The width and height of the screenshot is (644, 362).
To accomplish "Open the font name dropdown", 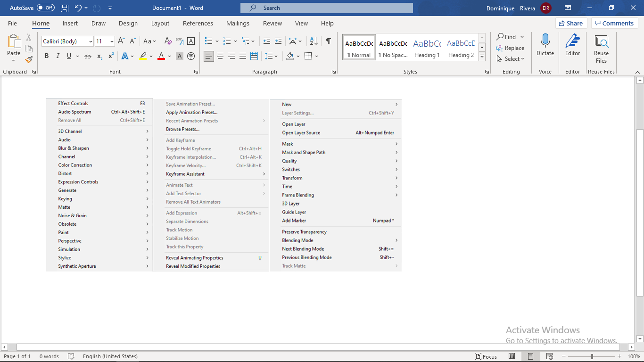I will tap(91, 41).
